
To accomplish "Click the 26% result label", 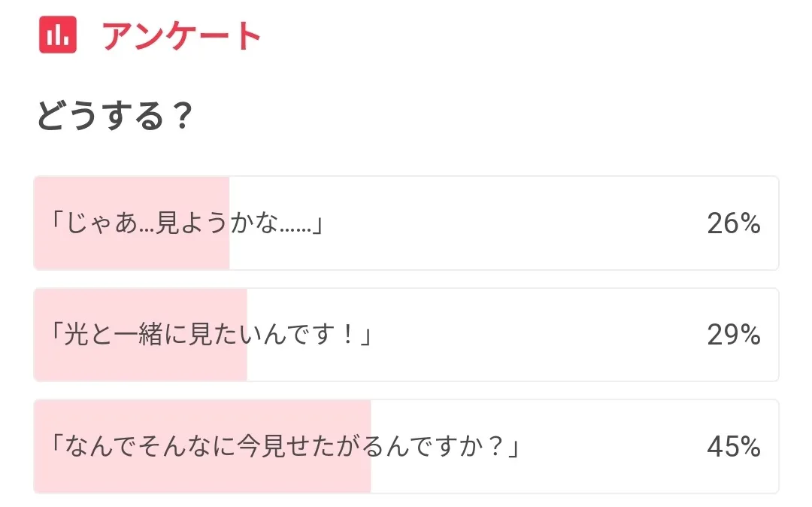I will tap(733, 223).
